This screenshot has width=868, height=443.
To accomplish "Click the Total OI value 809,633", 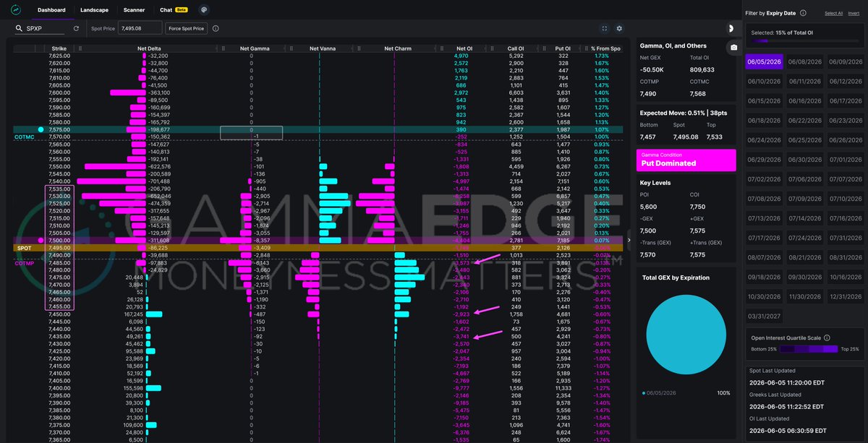I will [x=702, y=70].
